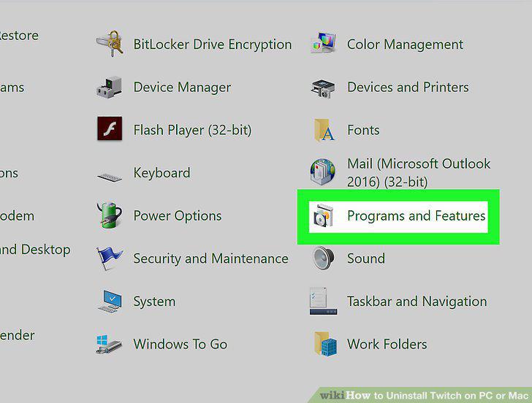Open the BitLocker Drive Encryption link
The image size is (532, 403).
[213, 45]
